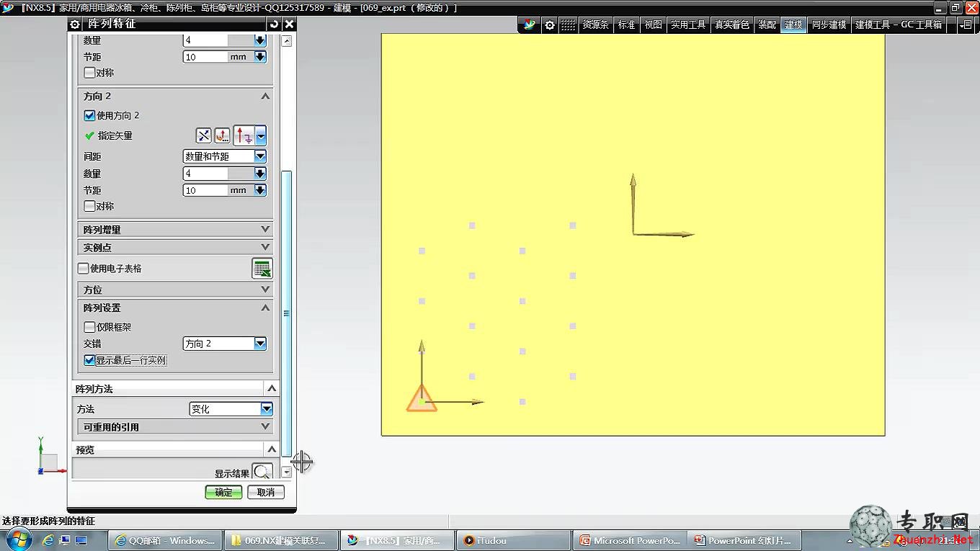Viewport: 980px width, 551px height.
Task: Collapse the 阵列方法 section
Action: tap(272, 388)
